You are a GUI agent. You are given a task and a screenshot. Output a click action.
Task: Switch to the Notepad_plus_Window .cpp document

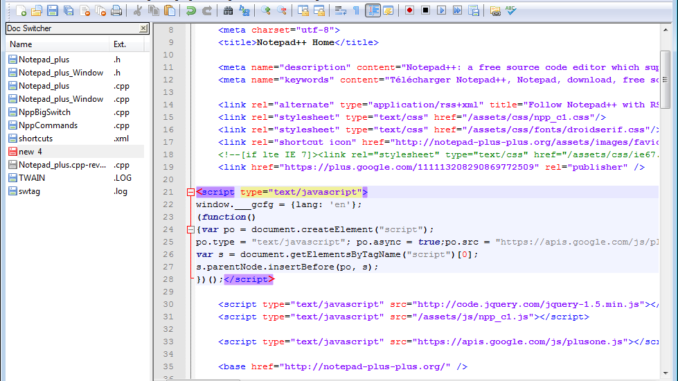pos(75,99)
